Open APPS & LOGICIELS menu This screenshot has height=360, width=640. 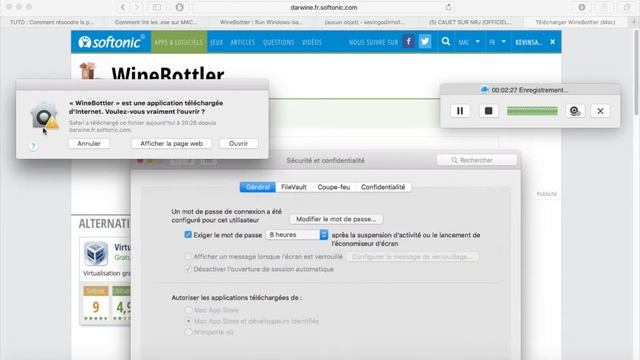click(179, 42)
